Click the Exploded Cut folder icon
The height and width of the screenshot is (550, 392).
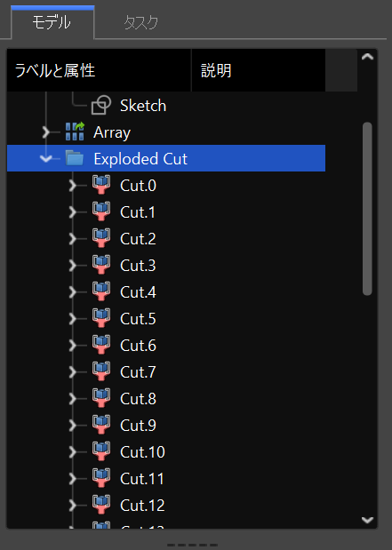click(75, 158)
